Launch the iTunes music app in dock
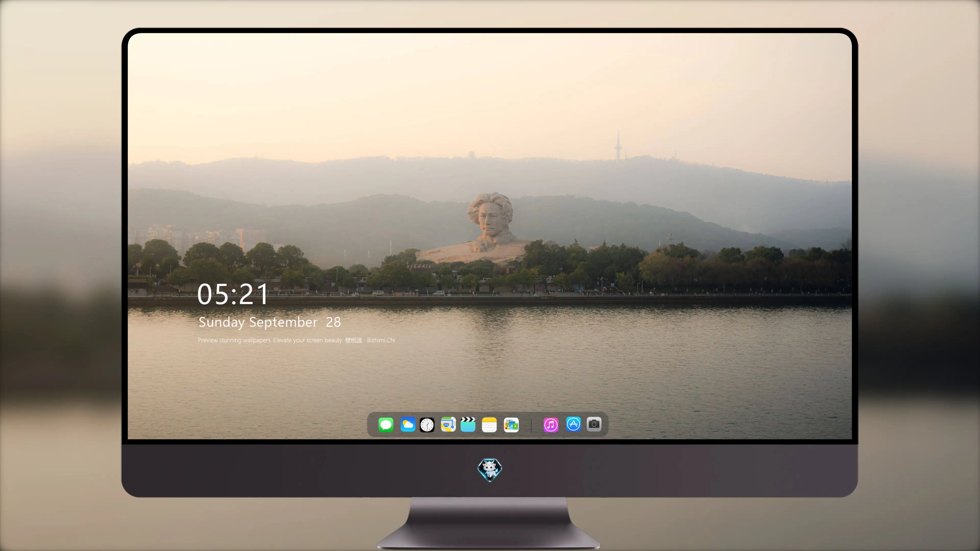The image size is (980, 551). tap(551, 425)
